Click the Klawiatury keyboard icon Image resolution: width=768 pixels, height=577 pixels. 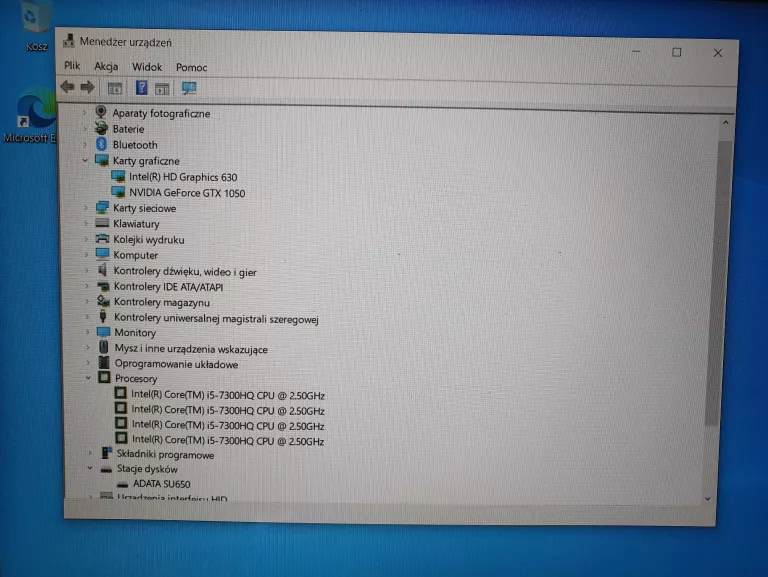(102, 223)
